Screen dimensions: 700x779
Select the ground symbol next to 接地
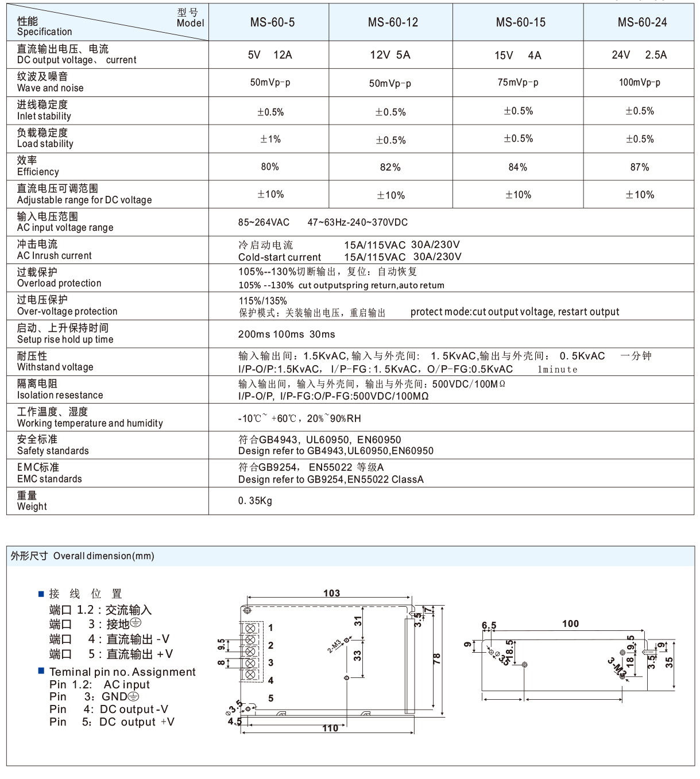(136, 623)
